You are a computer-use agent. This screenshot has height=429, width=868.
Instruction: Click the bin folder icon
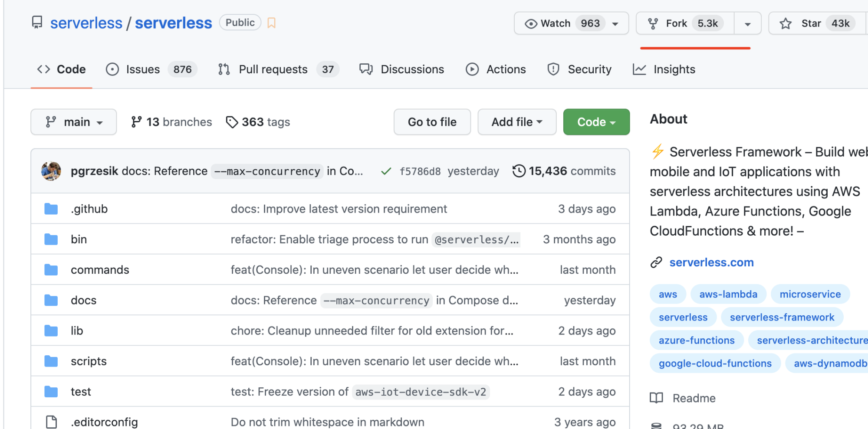(51, 239)
